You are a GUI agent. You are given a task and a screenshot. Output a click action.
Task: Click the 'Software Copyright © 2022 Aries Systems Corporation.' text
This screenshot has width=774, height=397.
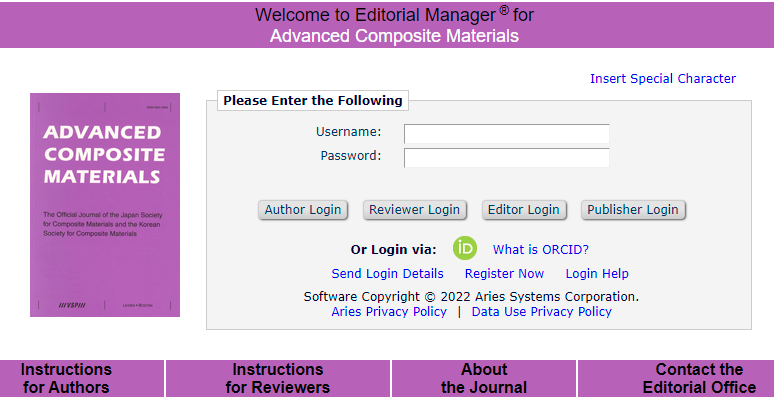(471, 297)
